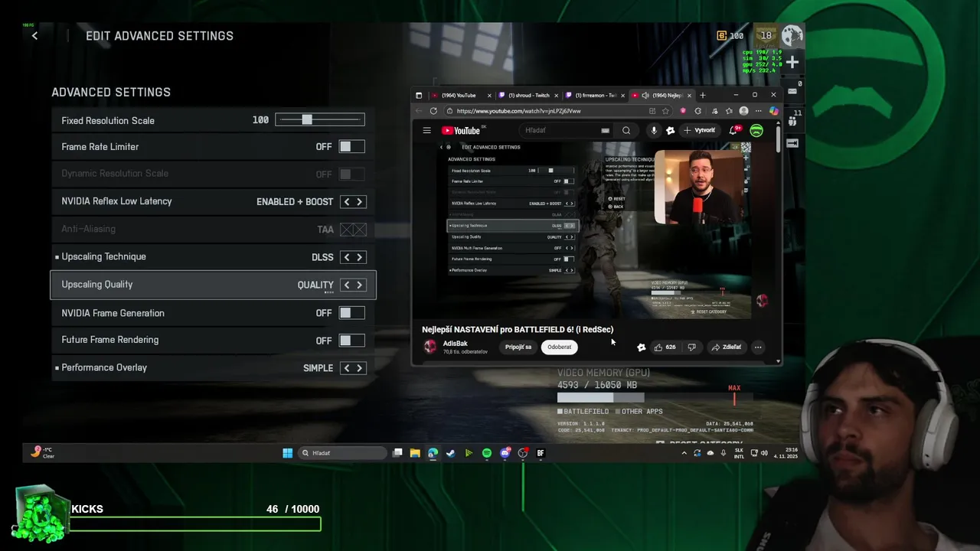Click the Upscaling Technique setting label

click(103, 257)
